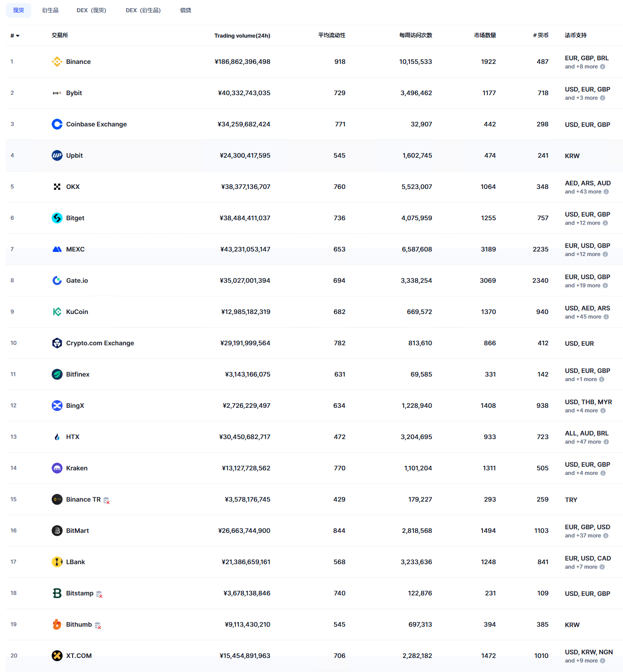Click the warning badge next to Bitstamp

point(99,594)
